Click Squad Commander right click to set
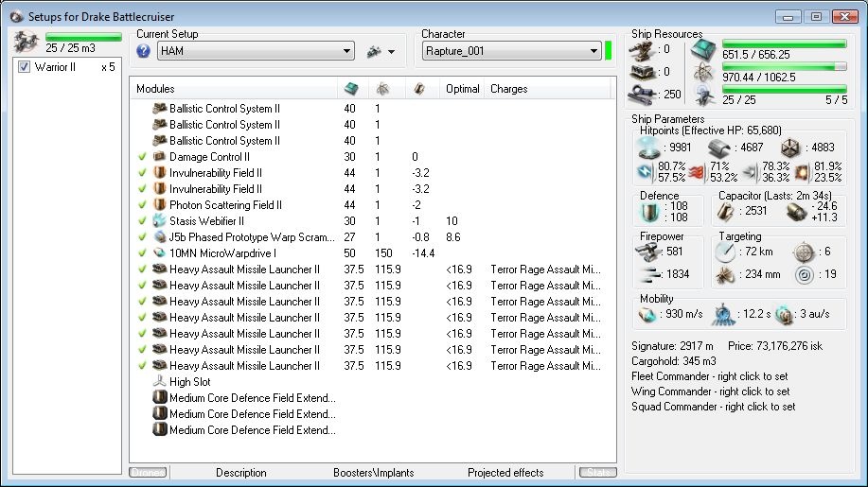This screenshot has width=868, height=487. pos(713,407)
